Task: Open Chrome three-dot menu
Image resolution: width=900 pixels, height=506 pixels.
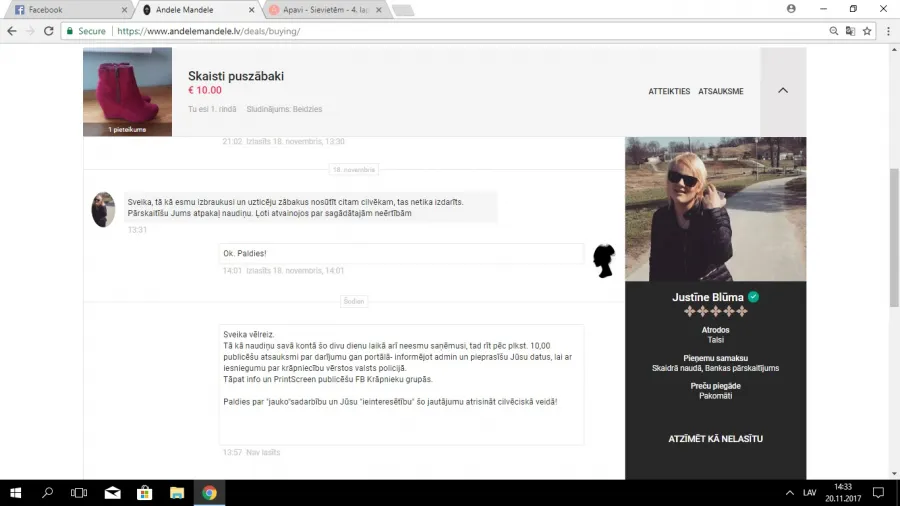Action: [888, 31]
